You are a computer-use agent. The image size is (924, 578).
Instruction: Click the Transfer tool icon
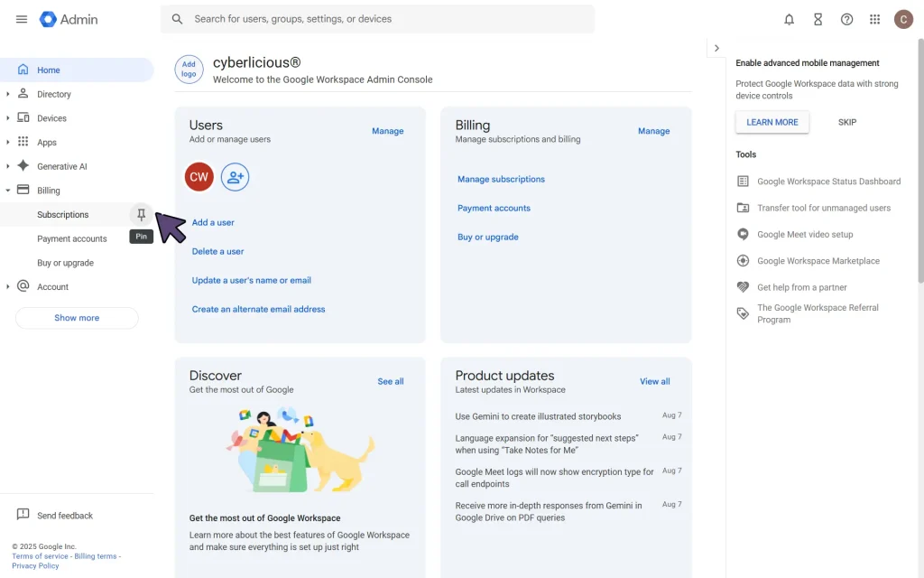point(743,208)
